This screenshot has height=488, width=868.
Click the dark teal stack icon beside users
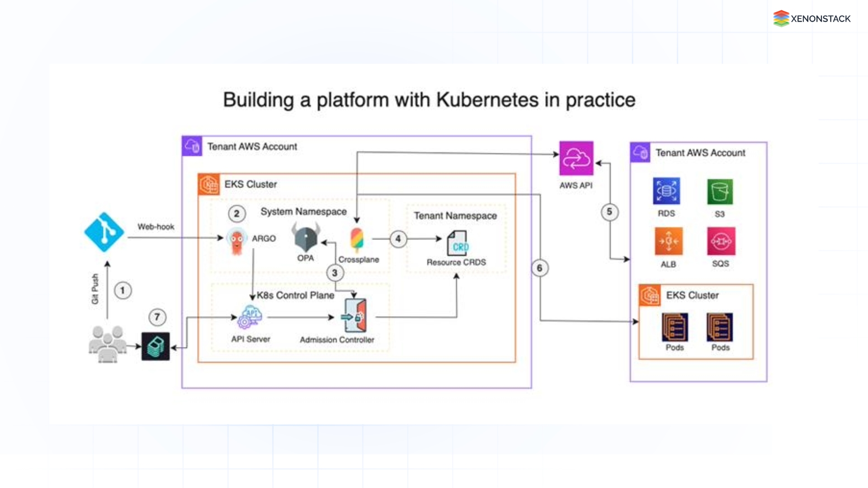[x=156, y=347]
